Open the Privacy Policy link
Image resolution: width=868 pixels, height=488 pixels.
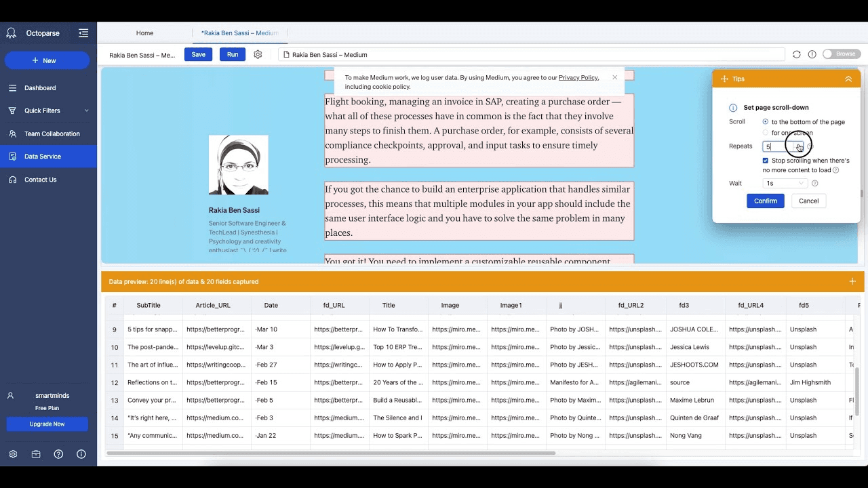tap(578, 78)
